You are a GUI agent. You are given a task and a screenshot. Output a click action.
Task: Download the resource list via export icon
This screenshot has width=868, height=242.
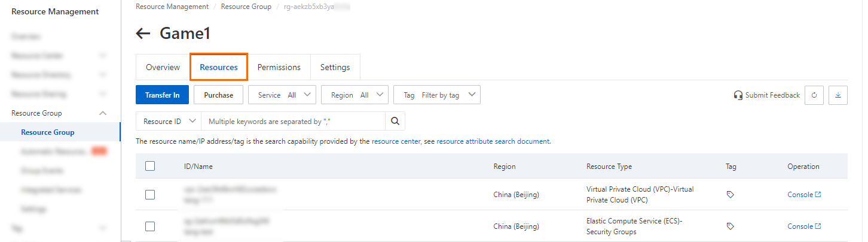click(x=838, y=95)
